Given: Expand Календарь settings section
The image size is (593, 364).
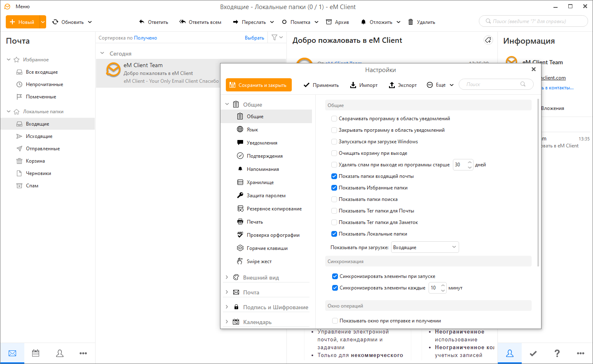Looking at the screenshot, I should click(x=227, y=322).
